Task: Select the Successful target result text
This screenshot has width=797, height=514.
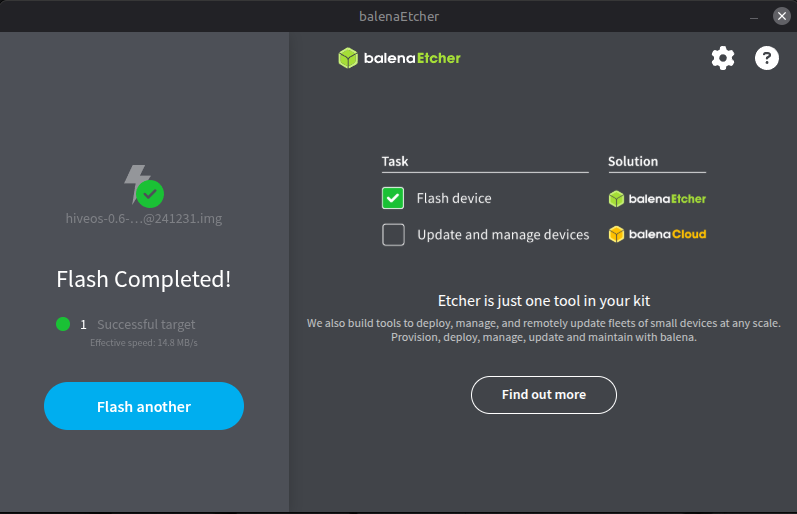Action: tap(146, 324)
